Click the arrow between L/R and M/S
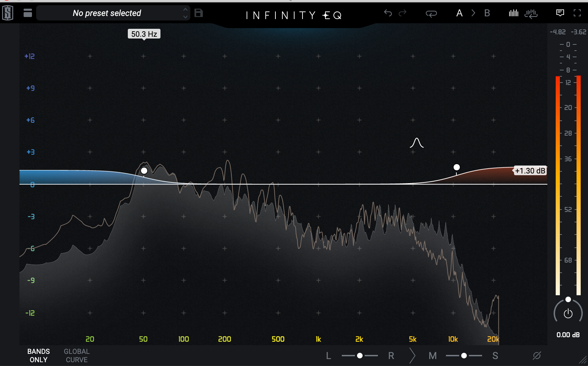The image size is (588, 366). pos(412,356)
